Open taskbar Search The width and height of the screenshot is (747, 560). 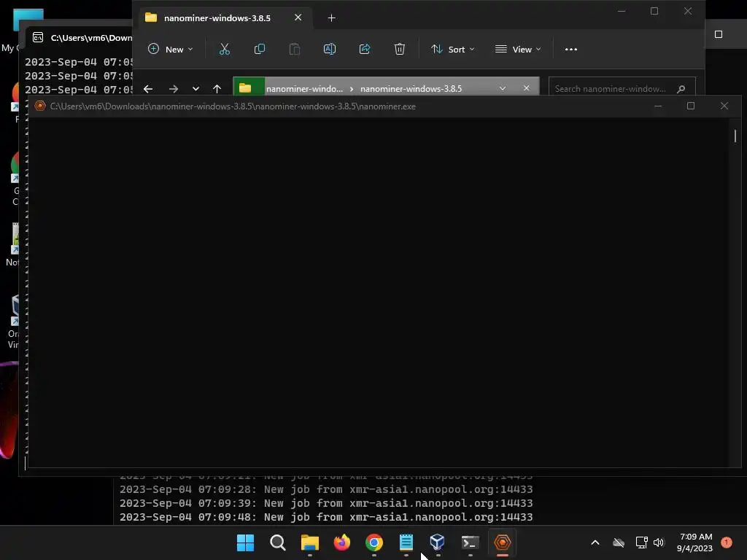278,542
